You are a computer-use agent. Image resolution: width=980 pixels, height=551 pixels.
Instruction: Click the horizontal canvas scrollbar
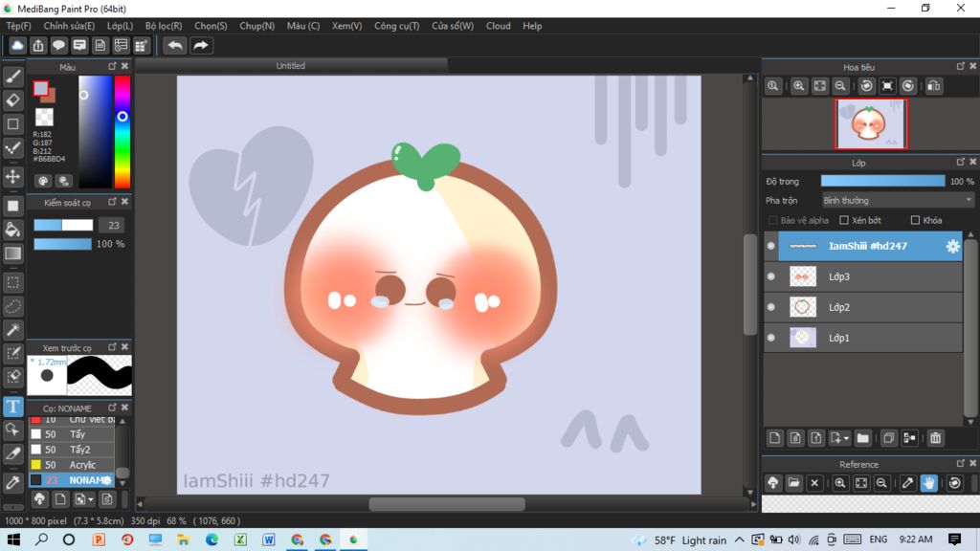[446, 503]
